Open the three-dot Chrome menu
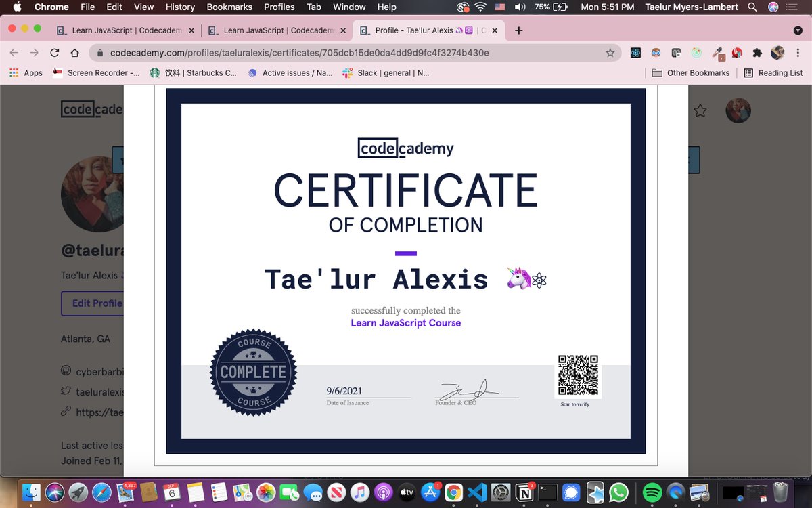Viewport: 812px width, 508px height. click(796, 51)
